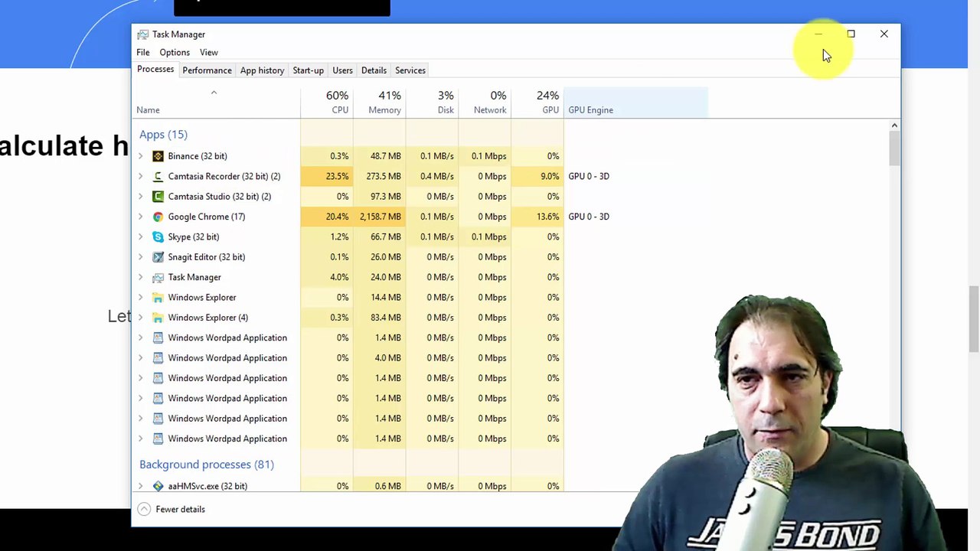Expand the aaHMSvc.exe background process
The image size is (980, 551).
tap(141, 486)
